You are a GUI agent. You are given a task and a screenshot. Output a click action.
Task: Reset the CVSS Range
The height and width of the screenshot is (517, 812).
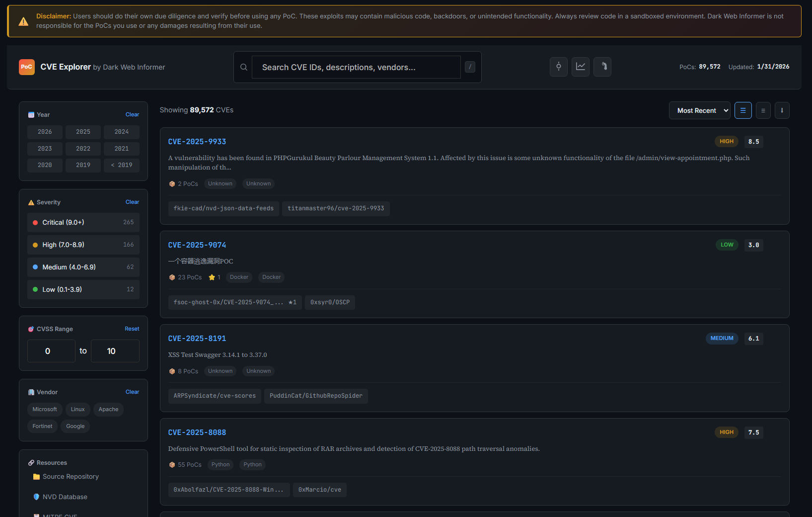click(132, 329)
